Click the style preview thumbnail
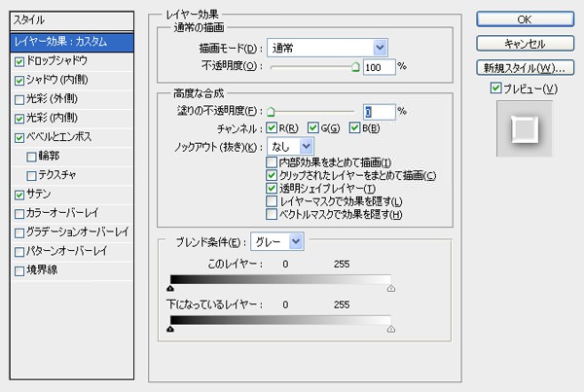The width and height of the screenshot is (584, 392). coord(524,130)
